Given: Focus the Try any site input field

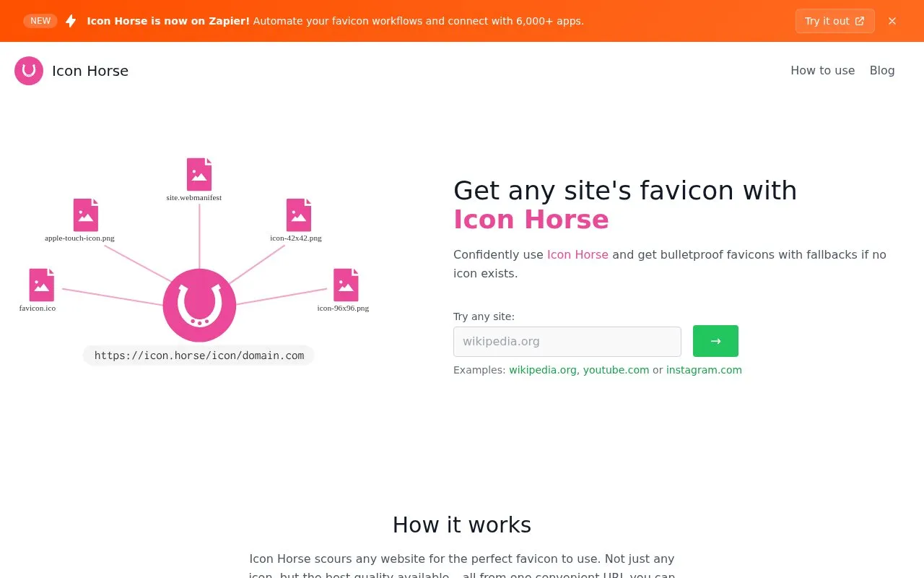Looking at the screenshot, I should tap(567, 342).
